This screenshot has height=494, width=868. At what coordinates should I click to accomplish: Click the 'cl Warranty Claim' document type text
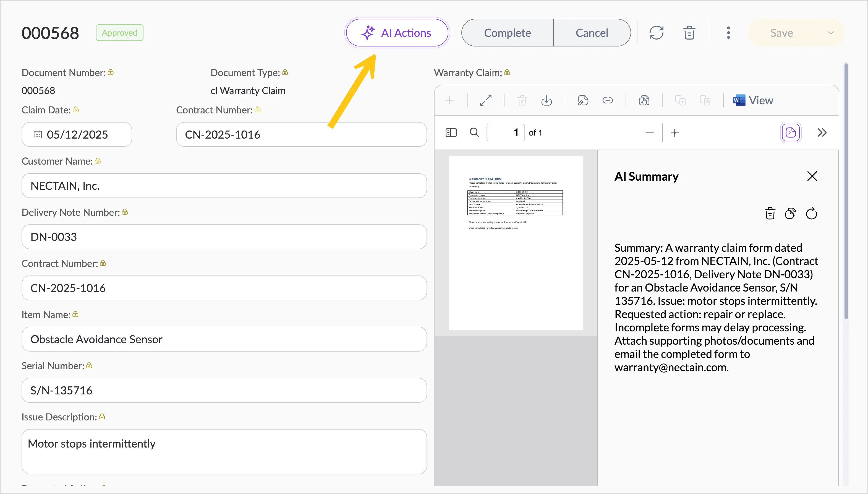[x=248, y=91]
